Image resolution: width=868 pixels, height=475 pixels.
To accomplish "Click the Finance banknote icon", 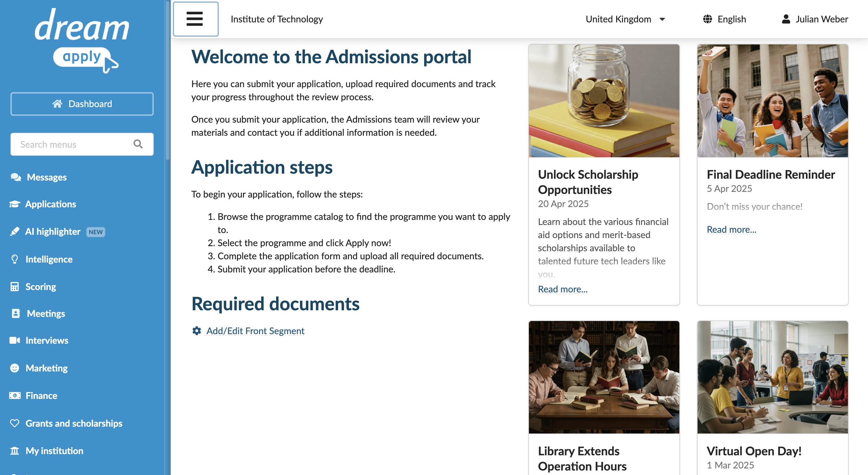I will (15, 396).
